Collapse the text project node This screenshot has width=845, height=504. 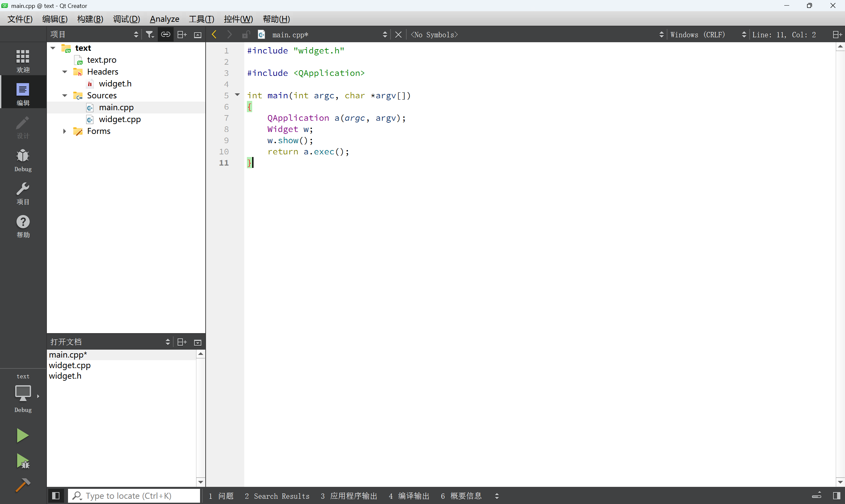point(53,48)
